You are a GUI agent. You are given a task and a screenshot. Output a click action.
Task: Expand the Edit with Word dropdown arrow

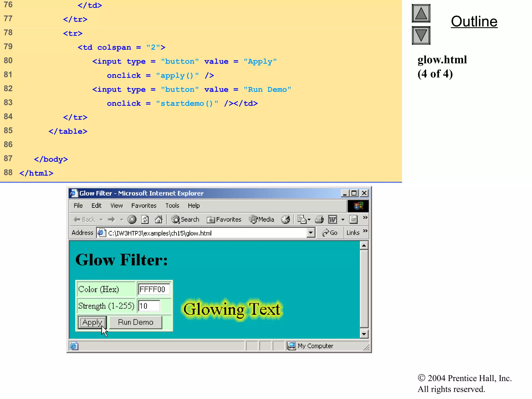point(343,220)
